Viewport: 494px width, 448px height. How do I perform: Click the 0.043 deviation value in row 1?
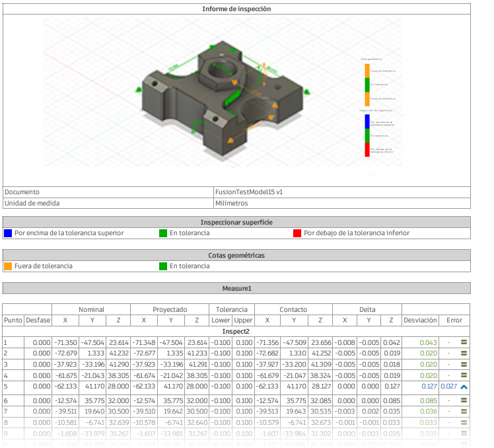pyautogui.click(x=428, y=342)
